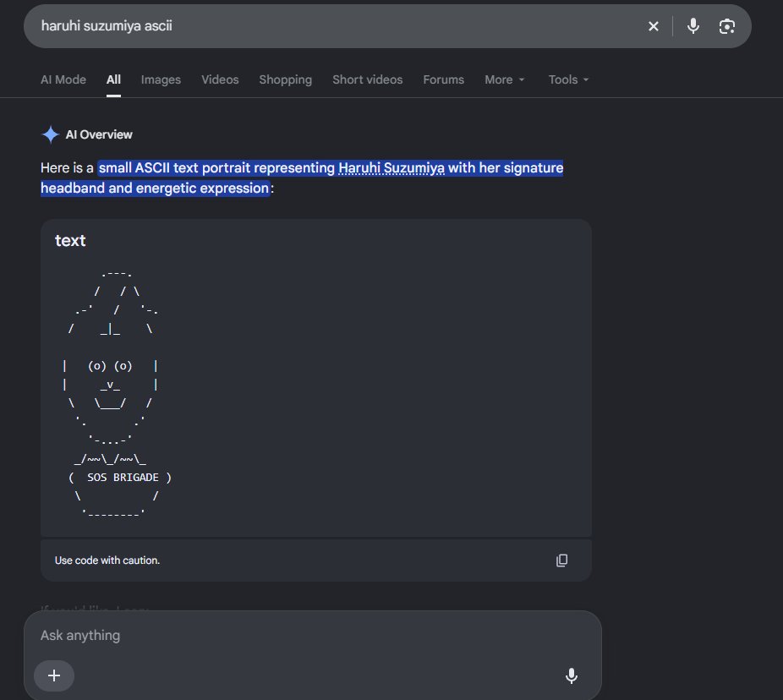Clear the search query with the X icon
This screenshot has height=700, width=783.
click(653, 26)
